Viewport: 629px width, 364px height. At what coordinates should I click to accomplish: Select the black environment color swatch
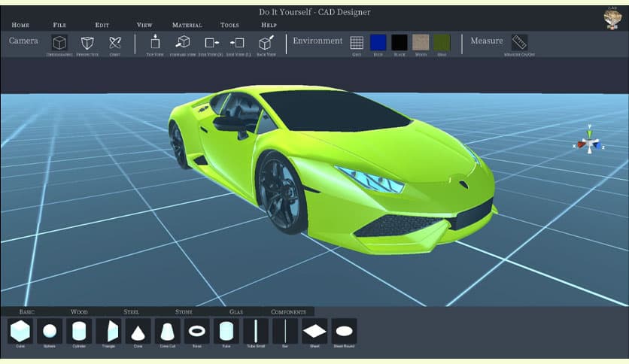tap(400, 43)
